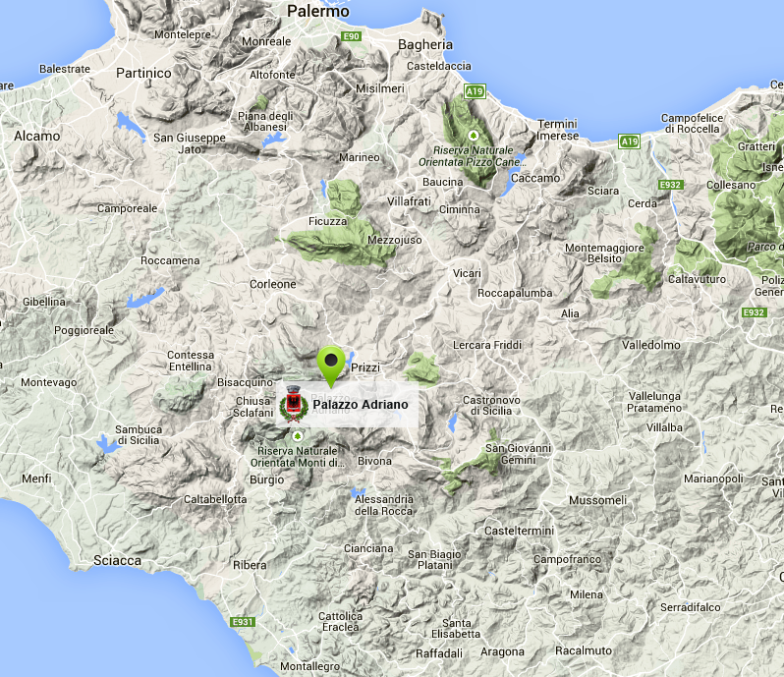Select the Bagheria city label
The image size is (784, 677).
425,44
